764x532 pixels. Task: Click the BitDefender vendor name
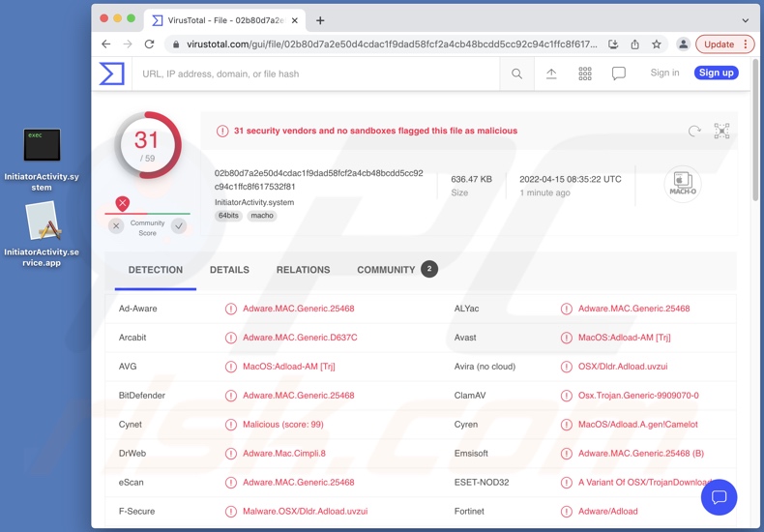tap(142, 396)
